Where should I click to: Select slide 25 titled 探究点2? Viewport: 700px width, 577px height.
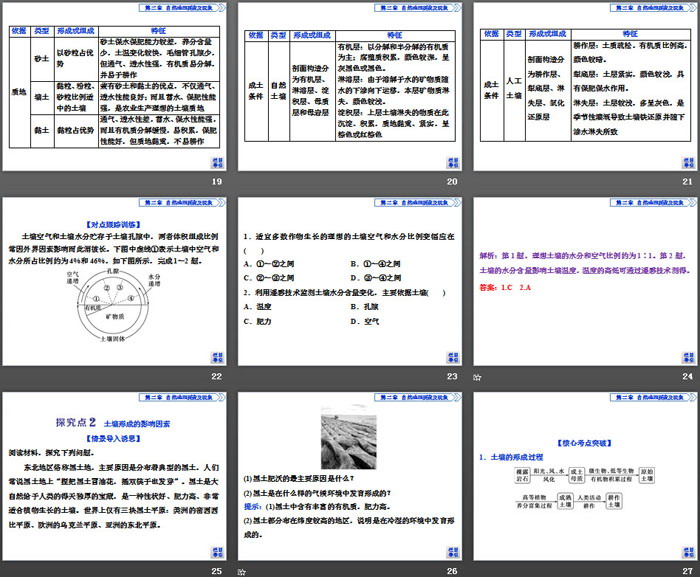point(116,474)
